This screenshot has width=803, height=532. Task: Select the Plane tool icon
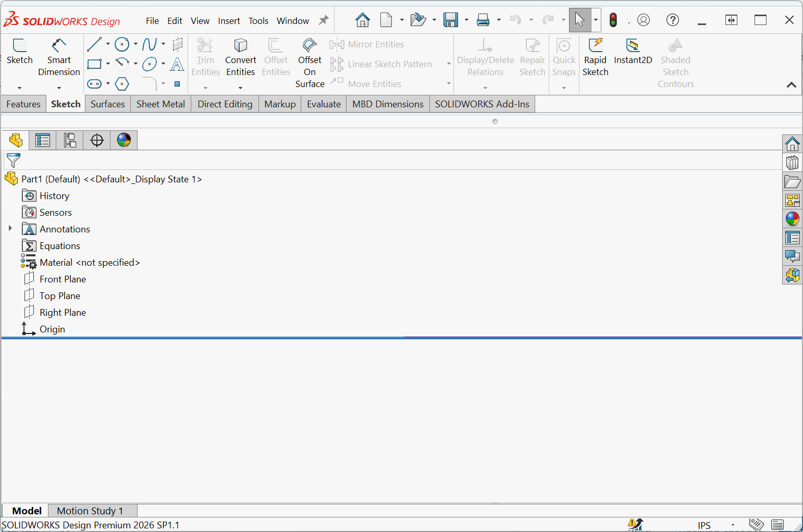[x=177, y=44]
